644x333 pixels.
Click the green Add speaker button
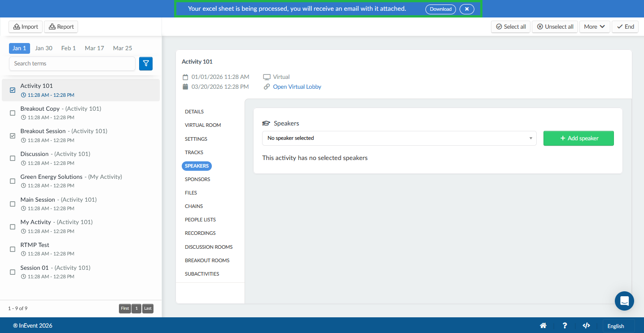[578, 138]
